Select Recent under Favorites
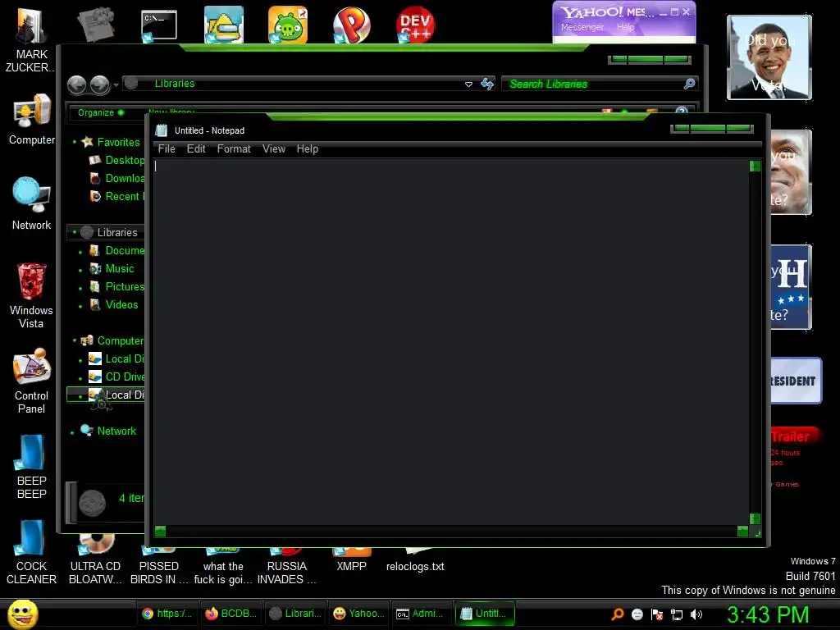Viewport: 840px width, 630px height. (118, 196)
